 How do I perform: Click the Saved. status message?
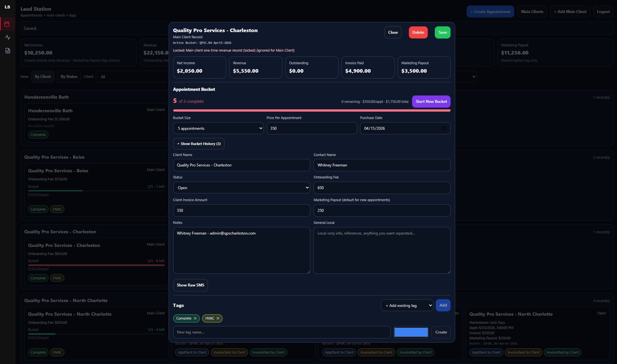30,28
